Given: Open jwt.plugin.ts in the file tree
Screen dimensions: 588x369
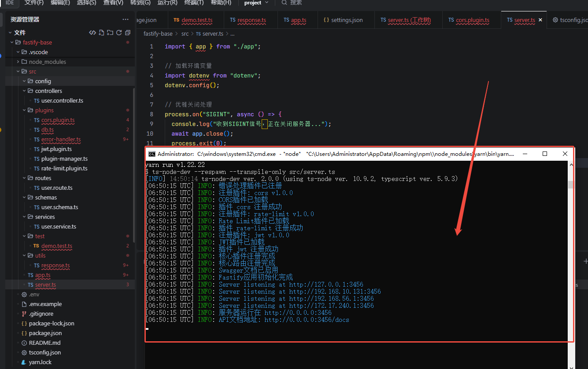Looking at the screenshot, I should coord(56,149).
